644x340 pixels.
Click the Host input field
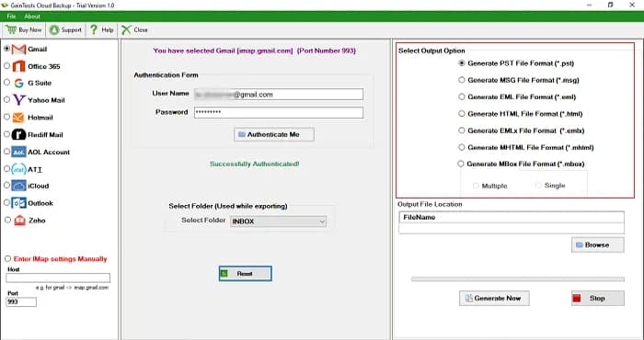58,278
